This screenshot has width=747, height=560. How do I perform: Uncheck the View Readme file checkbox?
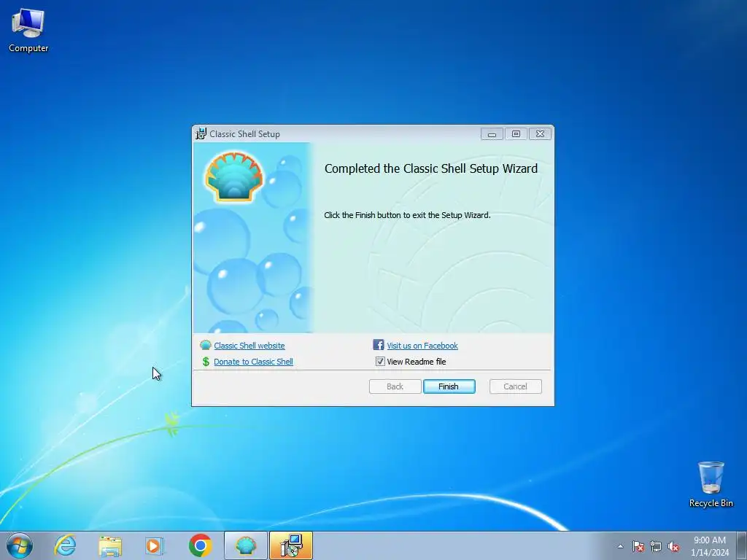[379, 362]
